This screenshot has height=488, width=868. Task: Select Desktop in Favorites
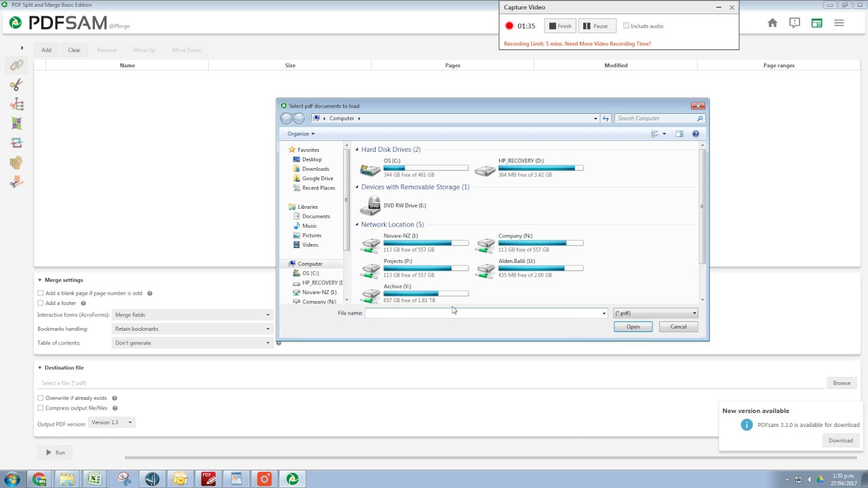pyautogui.click(x=312, y=159)
